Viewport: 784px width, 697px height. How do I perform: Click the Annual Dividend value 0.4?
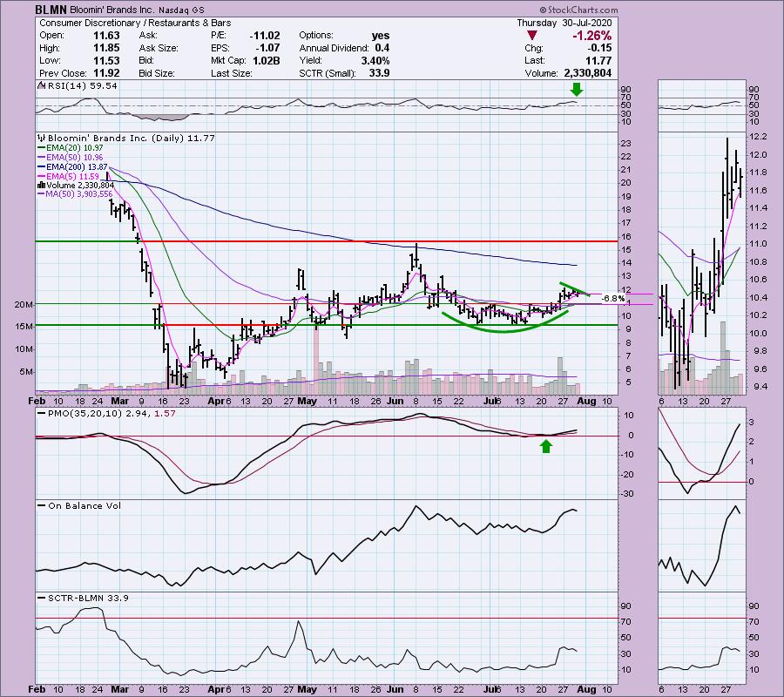(x=382, y=48)
